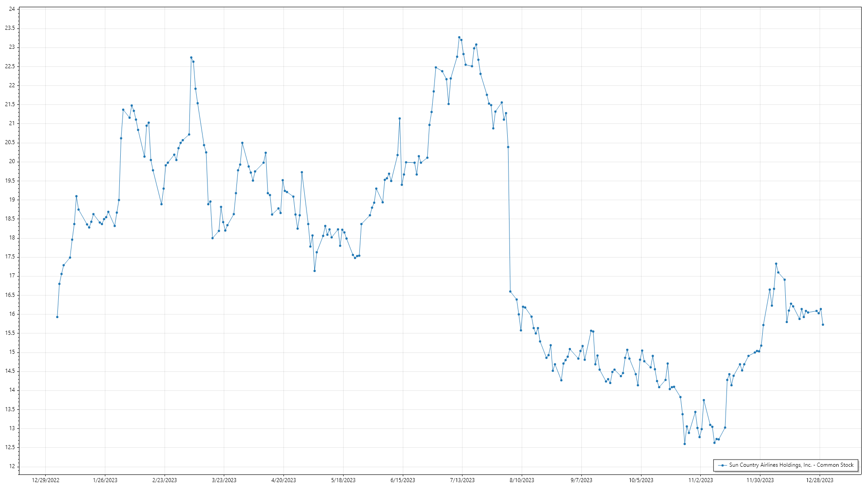Click the 7/13/2023 x-axis label
The width and height of the screenshot is (868, 488).
pyautogui.click(x=462, y=480)
